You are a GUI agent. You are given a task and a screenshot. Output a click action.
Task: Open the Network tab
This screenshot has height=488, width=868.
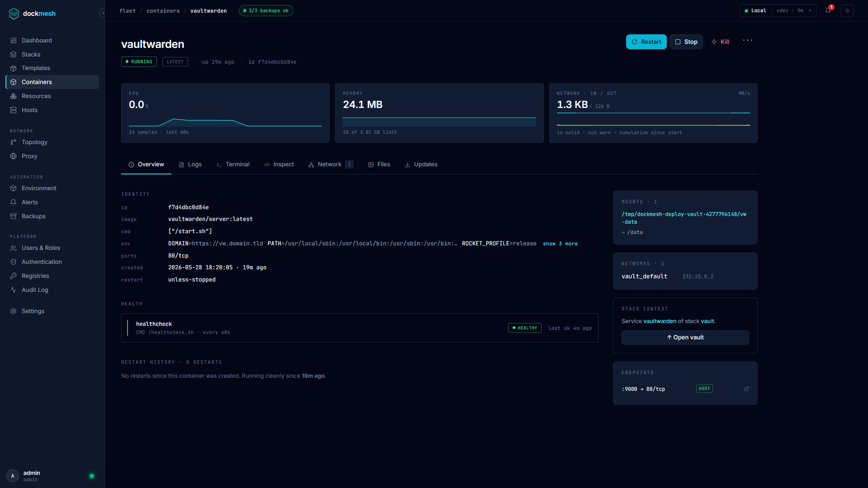pos(331,164)
